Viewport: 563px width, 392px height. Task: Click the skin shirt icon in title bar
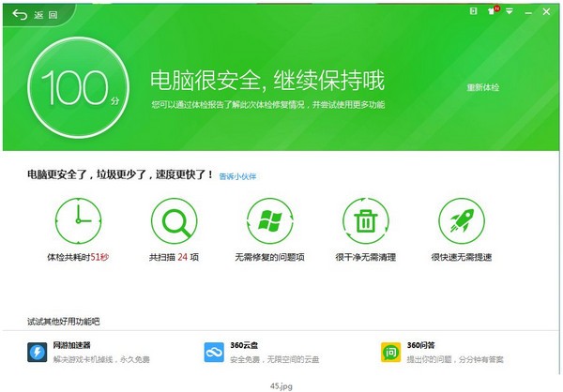(x=493, y=10)
